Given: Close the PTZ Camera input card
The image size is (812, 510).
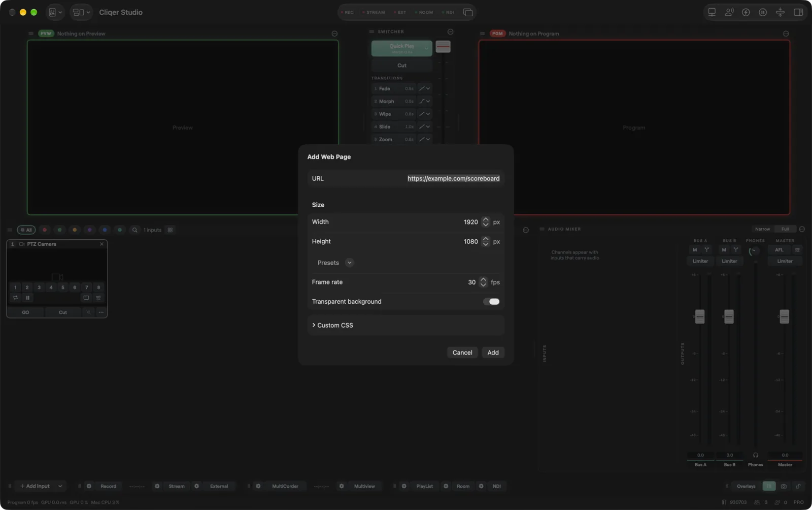Looking at the screenshot, I should [101, 244].
